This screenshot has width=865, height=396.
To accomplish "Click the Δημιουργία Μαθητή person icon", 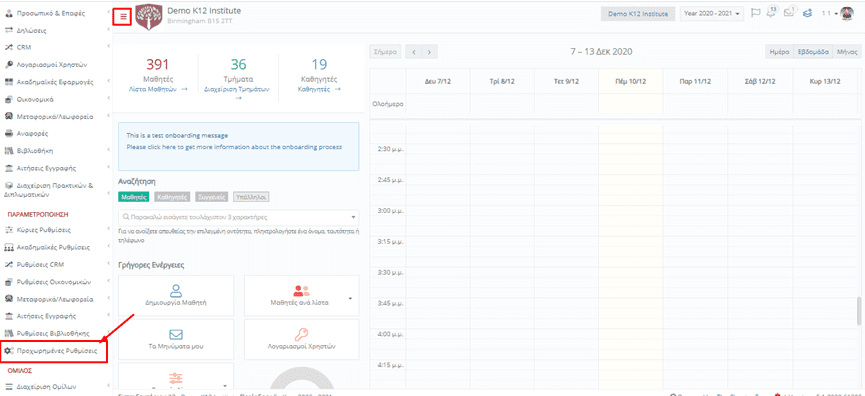I will (176, 291).
